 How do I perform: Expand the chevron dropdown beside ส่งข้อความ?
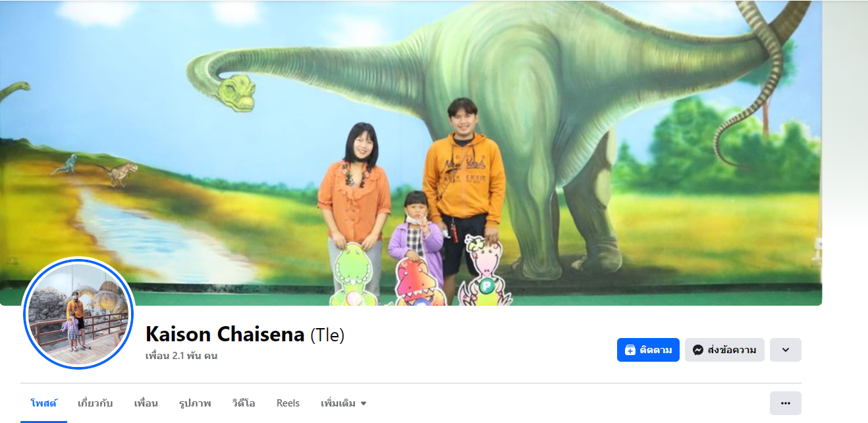(x=786, y=350)
